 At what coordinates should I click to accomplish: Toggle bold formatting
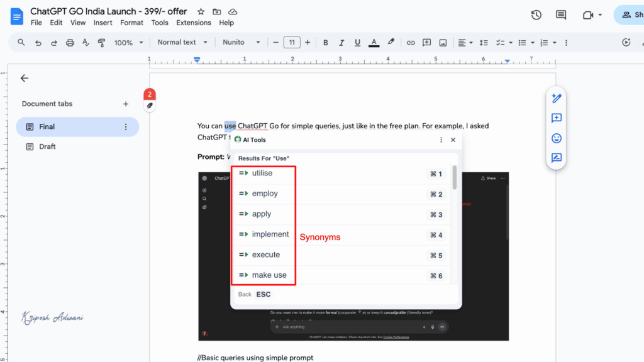coord(325,42)
